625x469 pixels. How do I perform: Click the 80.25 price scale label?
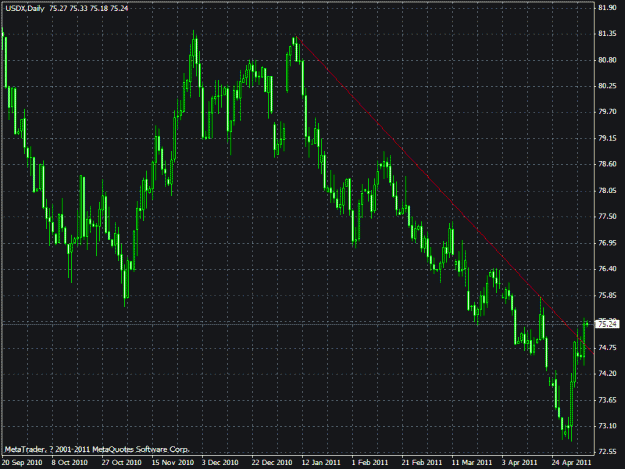[607, 86]
